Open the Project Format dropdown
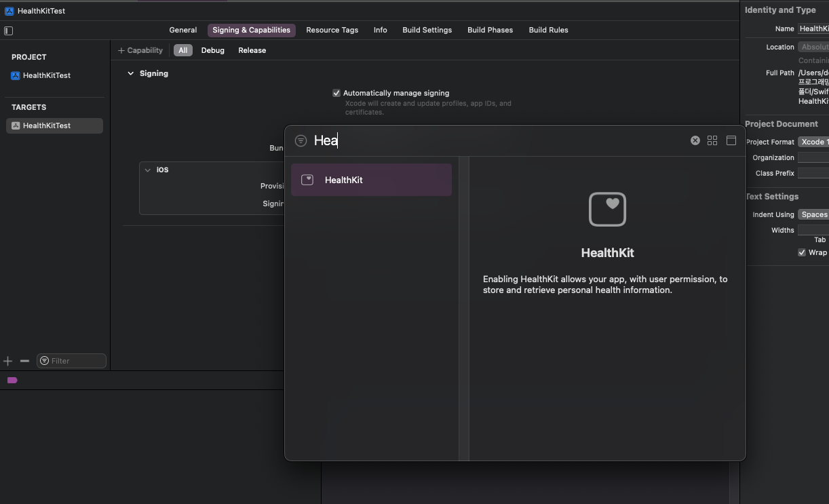Screen dimensions: 829x504 (x=813, y=142)
